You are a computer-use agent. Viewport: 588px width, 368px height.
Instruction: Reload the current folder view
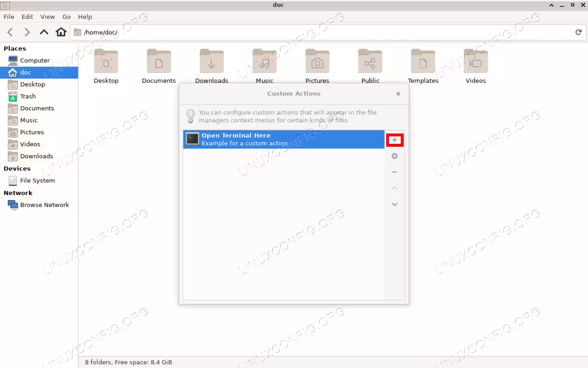click(x=578, y=32)
